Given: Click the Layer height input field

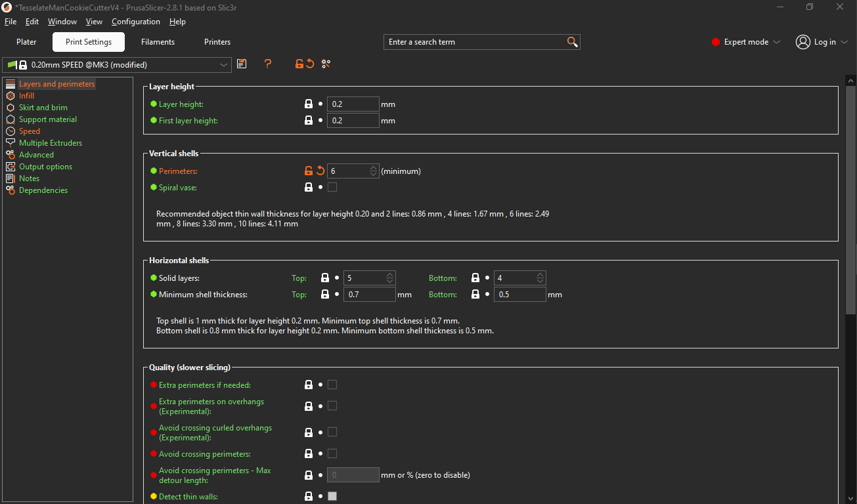Looking at the screenshot, I should coord(353,104).
